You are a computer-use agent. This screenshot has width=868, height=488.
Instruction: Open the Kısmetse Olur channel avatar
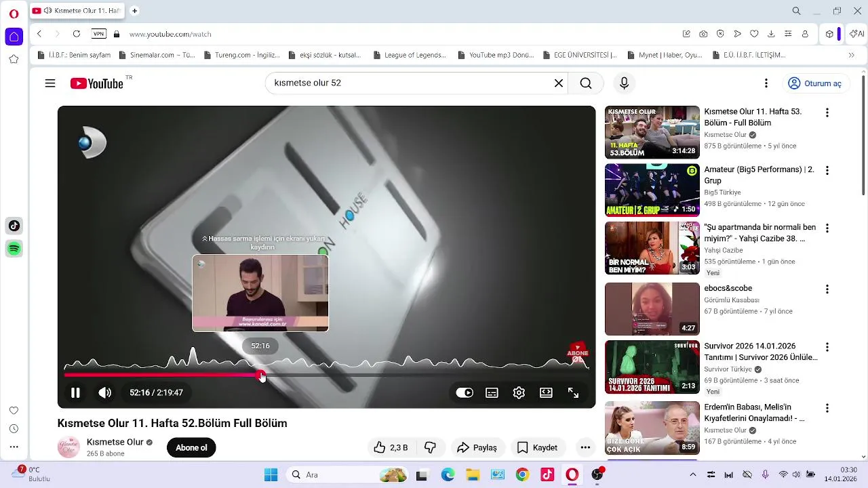(68, 447)
